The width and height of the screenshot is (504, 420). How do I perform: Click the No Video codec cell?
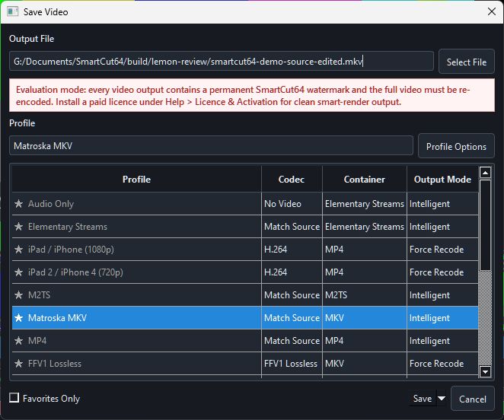click(292, 204)
